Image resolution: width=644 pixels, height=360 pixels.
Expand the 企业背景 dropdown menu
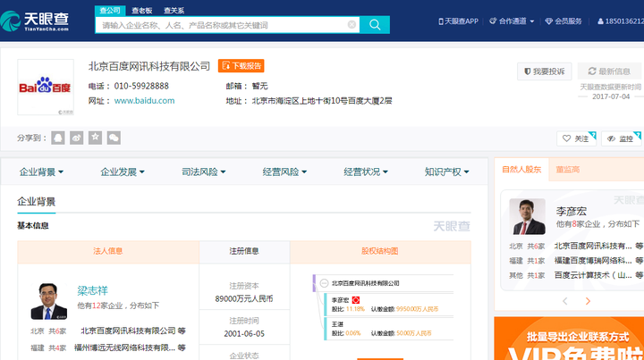tap(41, 172)
